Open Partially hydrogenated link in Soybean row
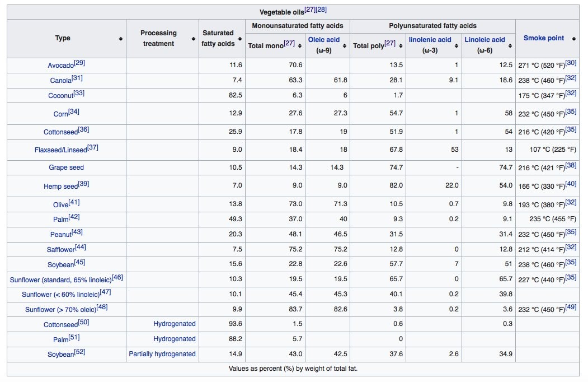Image resolution: width=588 pixels, height=382 pixels. [x=162, y=354]
